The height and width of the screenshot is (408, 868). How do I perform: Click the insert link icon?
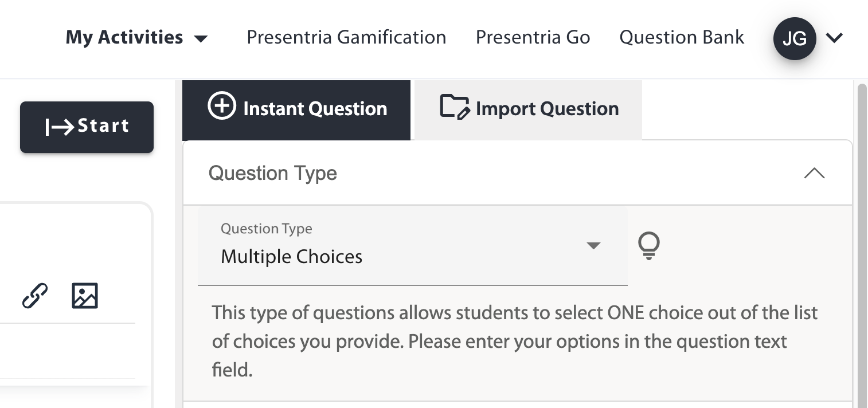pos(35,296)
